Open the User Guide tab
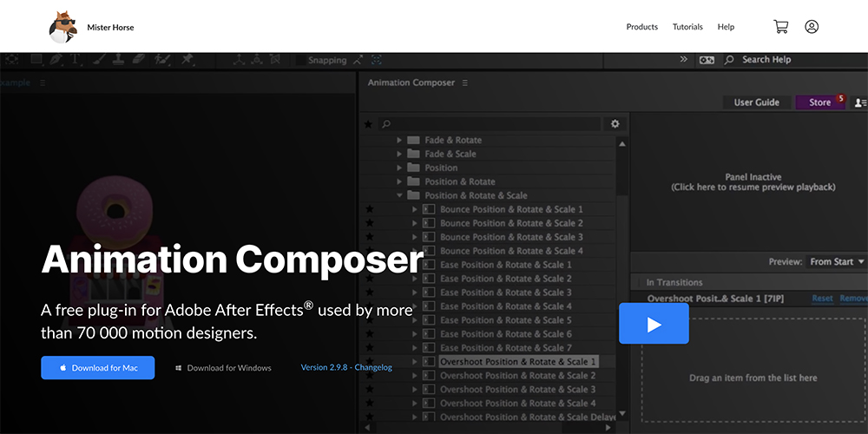868x434 pixels. [756, 102]
